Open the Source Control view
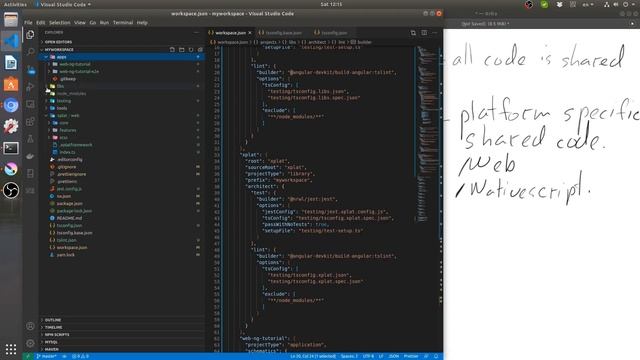 [30, 70]
